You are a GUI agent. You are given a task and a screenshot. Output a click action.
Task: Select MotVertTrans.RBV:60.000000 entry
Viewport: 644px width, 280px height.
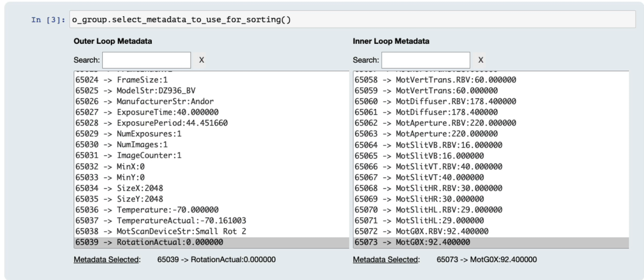[455, 80]
